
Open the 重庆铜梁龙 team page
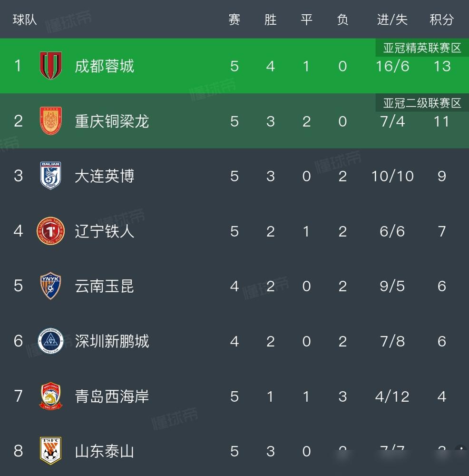pyautogui.click(x=111, y=121)
